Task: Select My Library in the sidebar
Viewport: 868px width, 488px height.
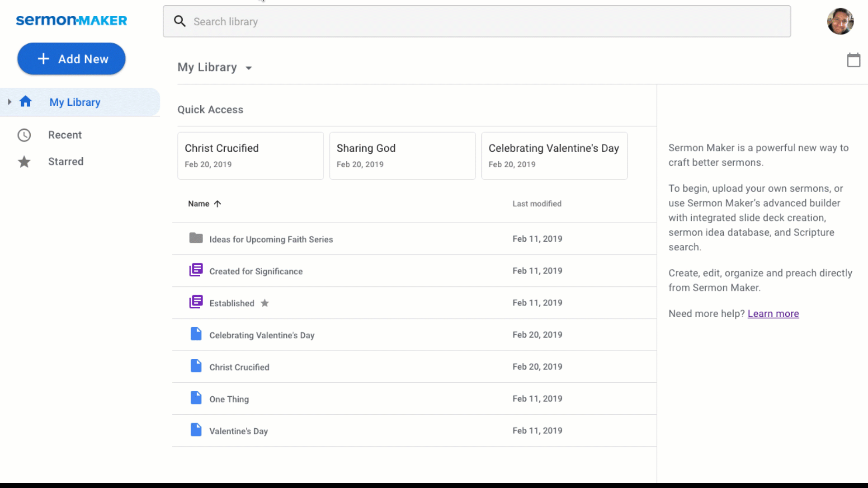Action: [x=80, y=102]
